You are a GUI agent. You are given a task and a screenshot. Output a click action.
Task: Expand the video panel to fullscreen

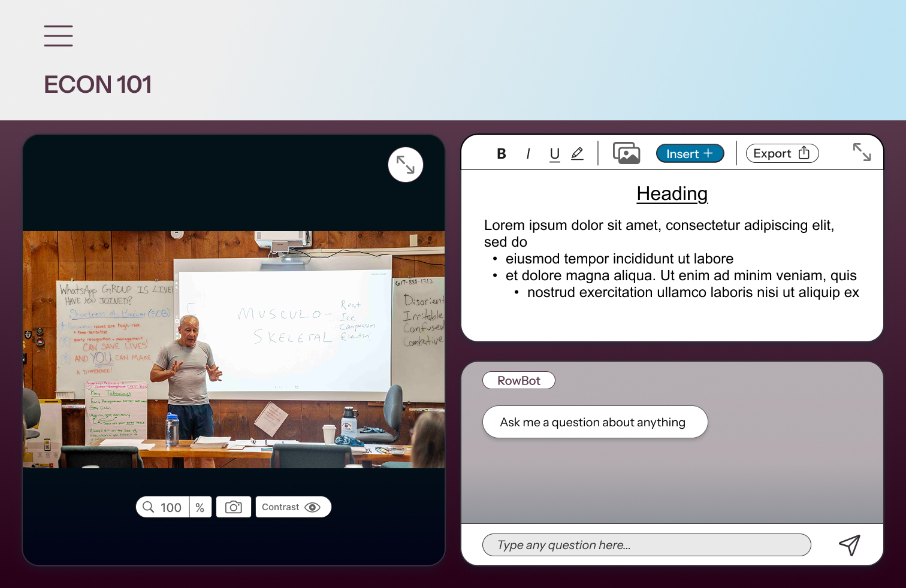tap(406, 165)
